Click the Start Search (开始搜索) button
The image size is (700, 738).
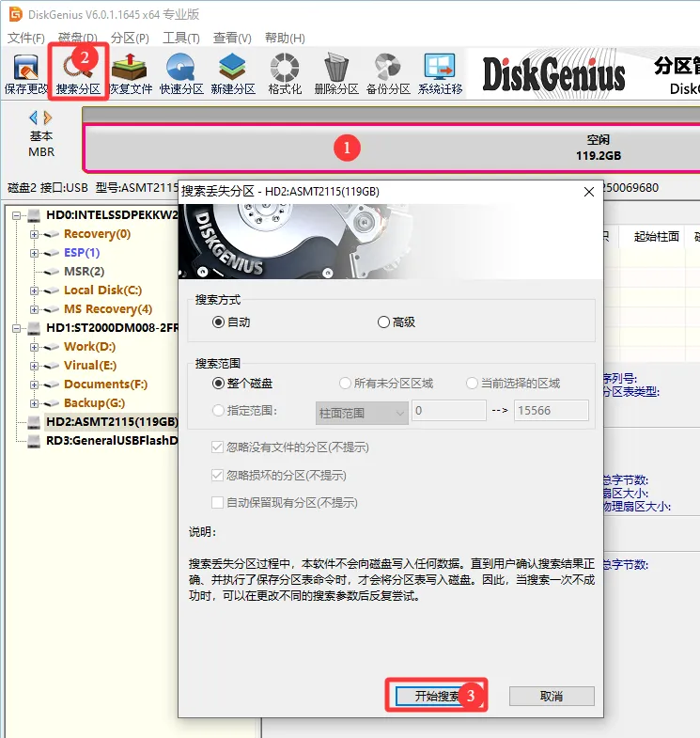(436, 696)
